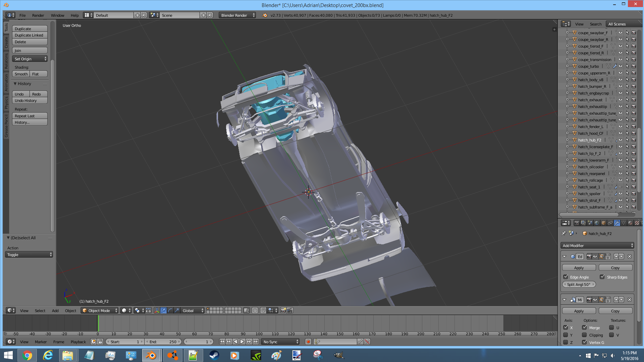Open the World properties tab globe icon
This screenshot has width=644, height=362.
[x=597, y=223]
